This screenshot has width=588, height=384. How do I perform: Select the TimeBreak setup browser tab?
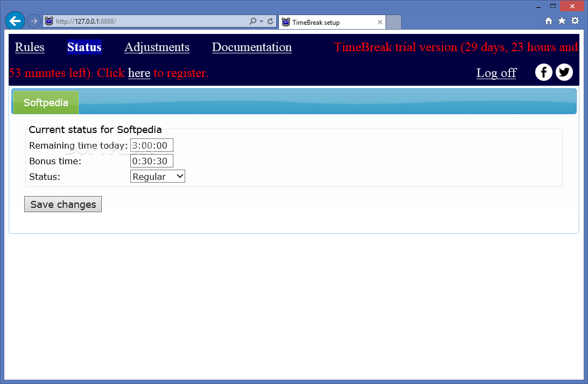coord(332,22)
